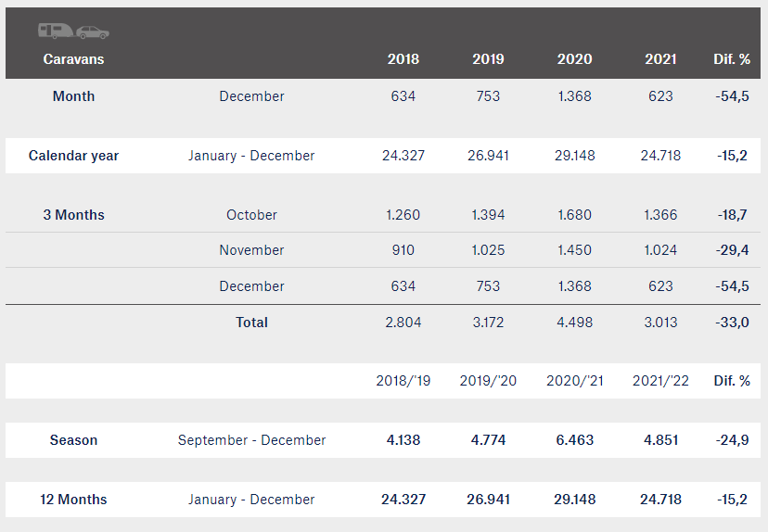Click the caravan and car icon
This screenshot has height=532, width=768.
click(73, 32)
